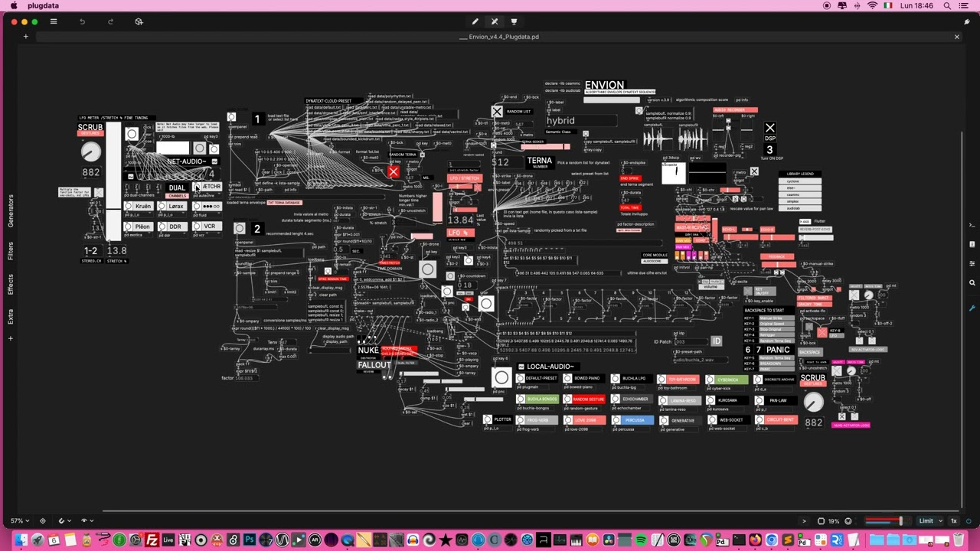Screen dimensions: 980x551
Task: Open the plugdata menu in macOS menu bar
Action: (x=43, y=5)
